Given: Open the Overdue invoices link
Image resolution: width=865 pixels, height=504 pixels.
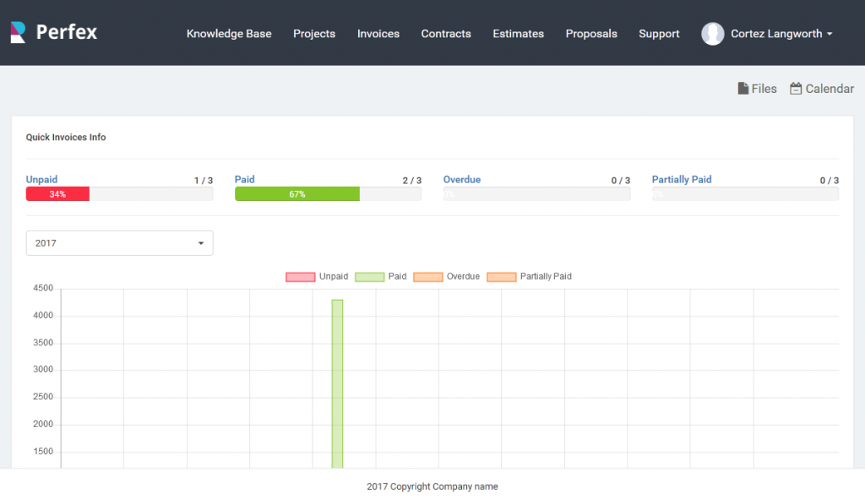Looking at the screenshot, I should pyautogui.click(x=461, y=179).
